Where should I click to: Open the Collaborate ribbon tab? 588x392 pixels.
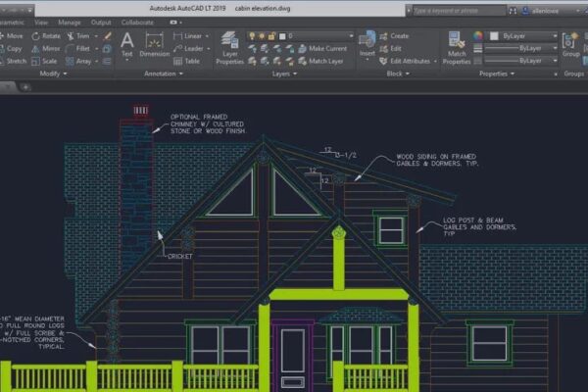(137, 23)
